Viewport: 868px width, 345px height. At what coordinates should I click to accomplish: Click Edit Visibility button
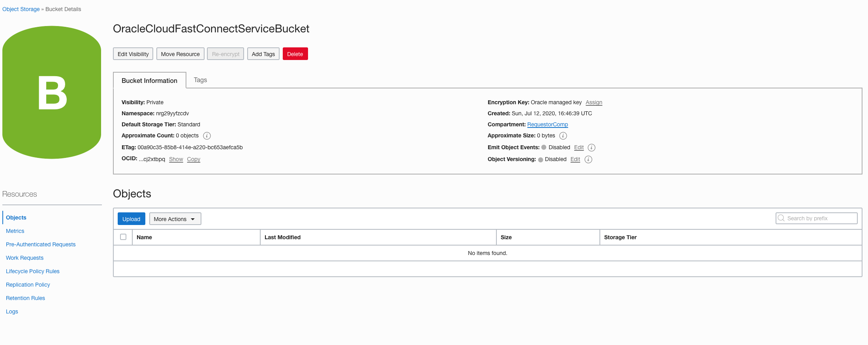pos(133,54)
